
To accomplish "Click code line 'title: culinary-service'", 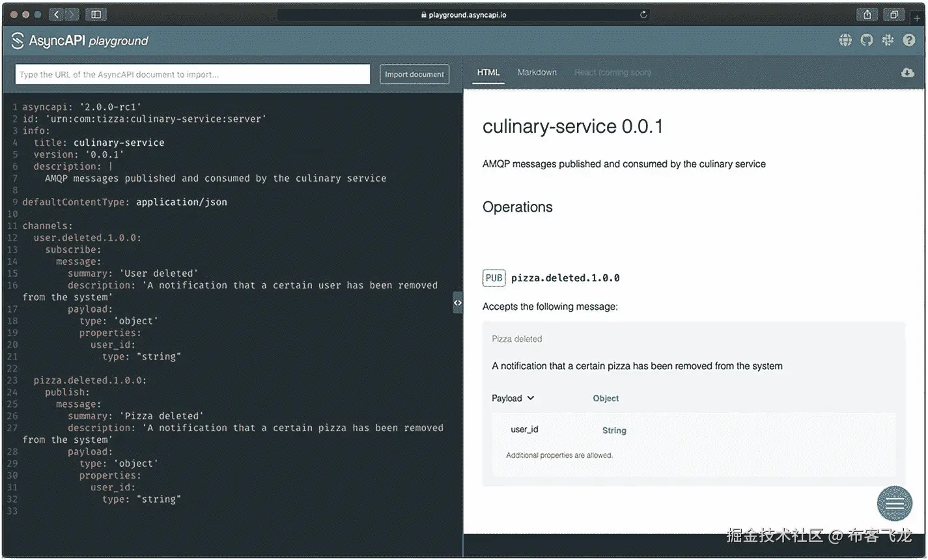I will [x=99, y=143].
